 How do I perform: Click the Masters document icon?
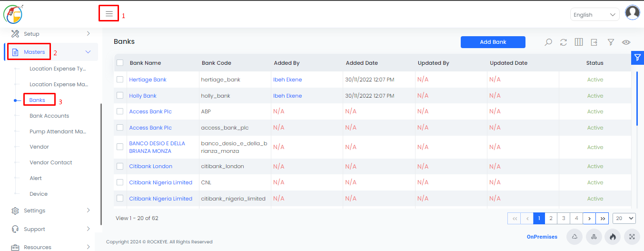point(15,52)
